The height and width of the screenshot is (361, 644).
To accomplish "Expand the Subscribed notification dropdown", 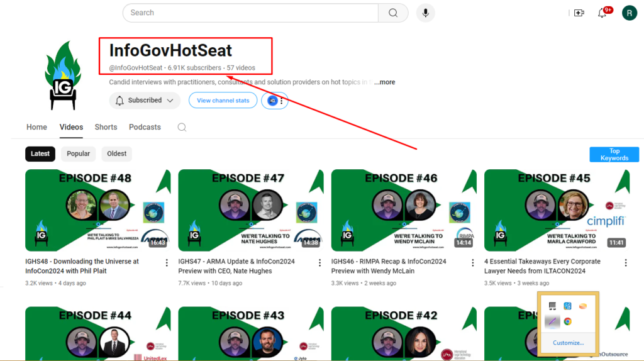I will click(x=145, y=101).
